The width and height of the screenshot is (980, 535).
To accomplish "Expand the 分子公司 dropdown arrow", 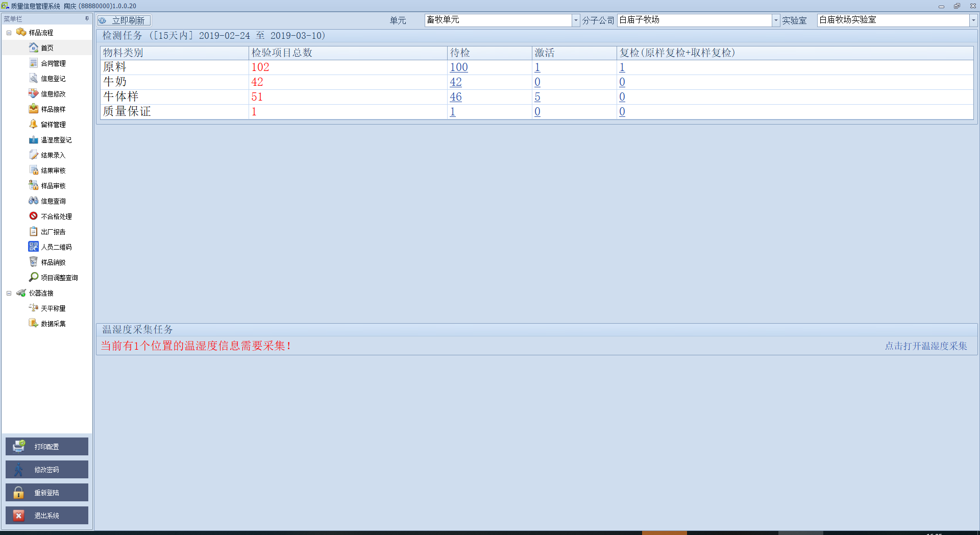I will [x=776, y=20].
